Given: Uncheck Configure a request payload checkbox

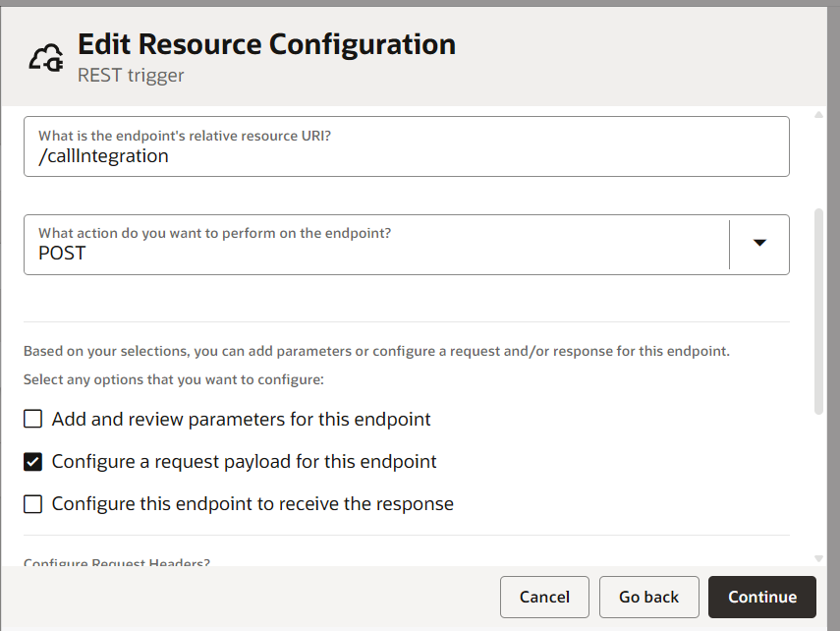Looking at the screenshot, I should tap(33, 461).
